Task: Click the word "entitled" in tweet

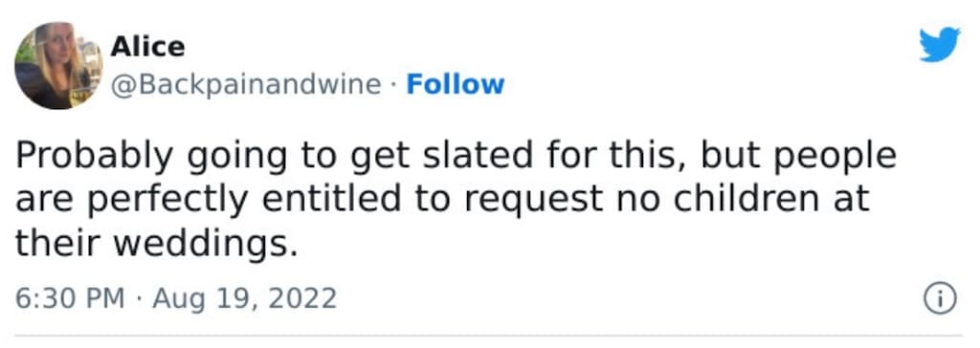Action: pos(331,199)
